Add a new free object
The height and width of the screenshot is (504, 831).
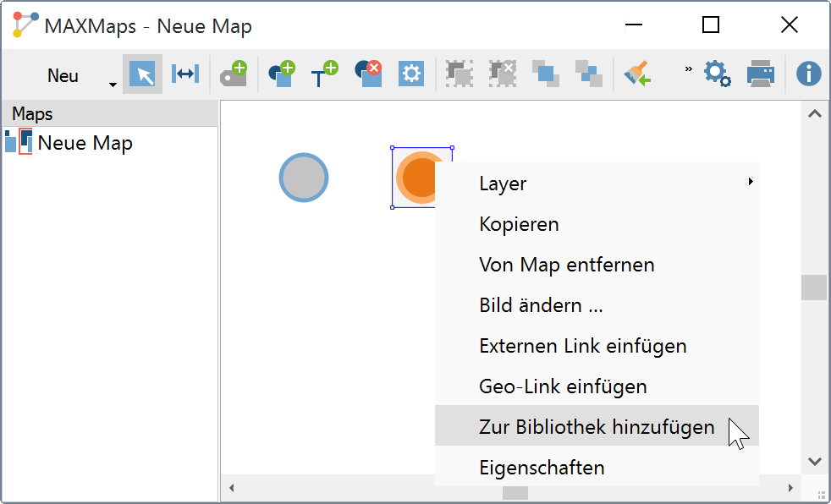pyautogui.click(x=282, y=74)
